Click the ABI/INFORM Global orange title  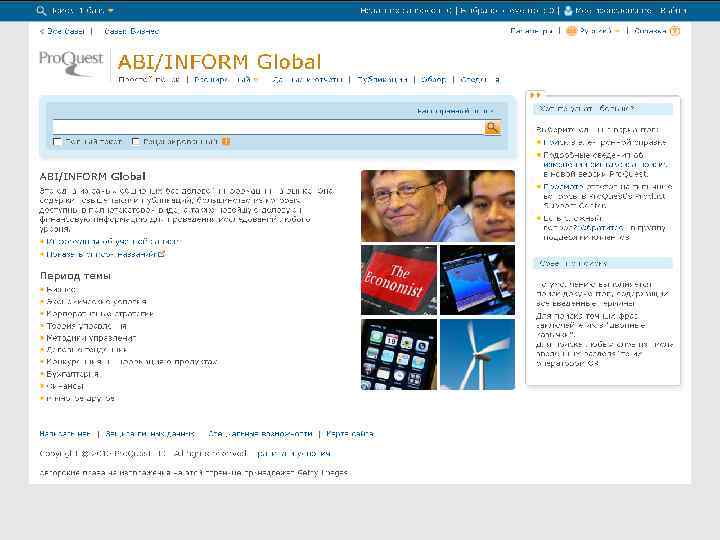[x=219, y=62]
